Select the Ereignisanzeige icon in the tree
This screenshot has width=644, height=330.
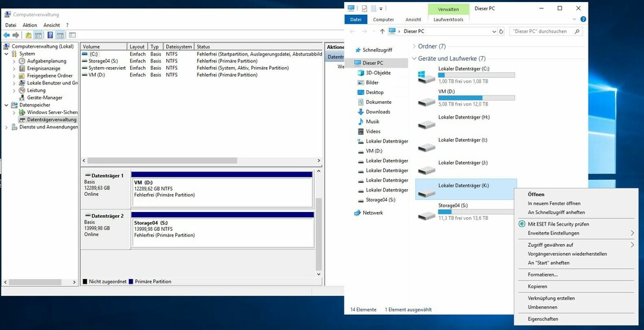[22, 68]
